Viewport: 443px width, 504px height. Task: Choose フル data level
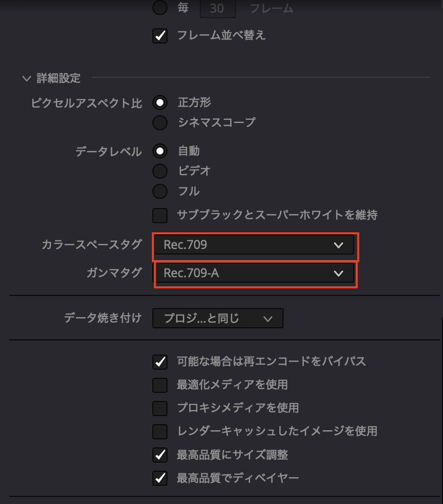point(160,191)
